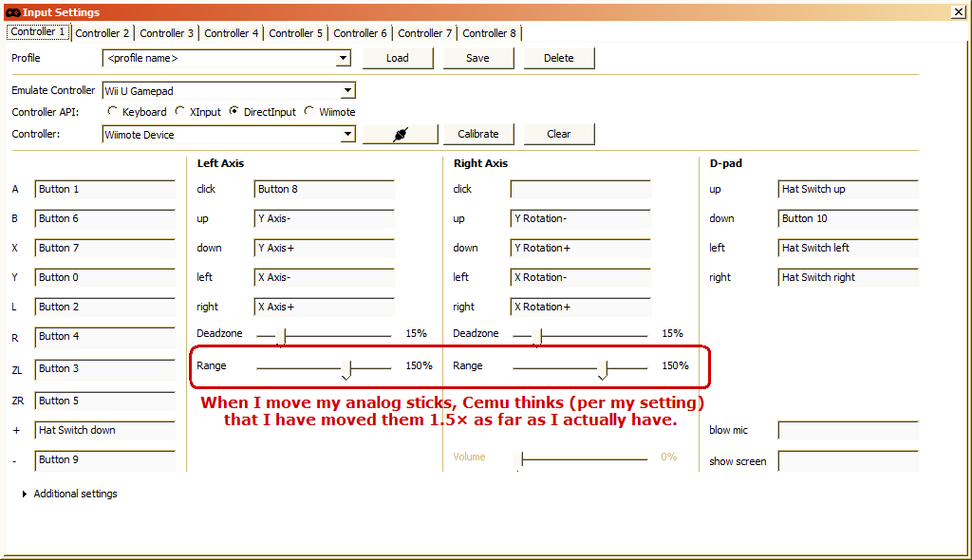Click D-pad right field Hat Switch right
Viewport: 972px width, 560px height.
[848, 278]
